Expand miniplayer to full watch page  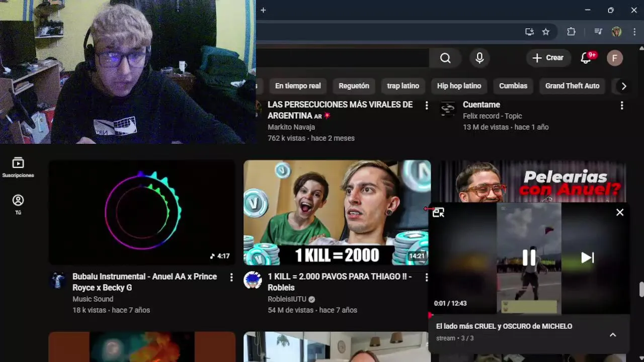(x=438, y=212)
